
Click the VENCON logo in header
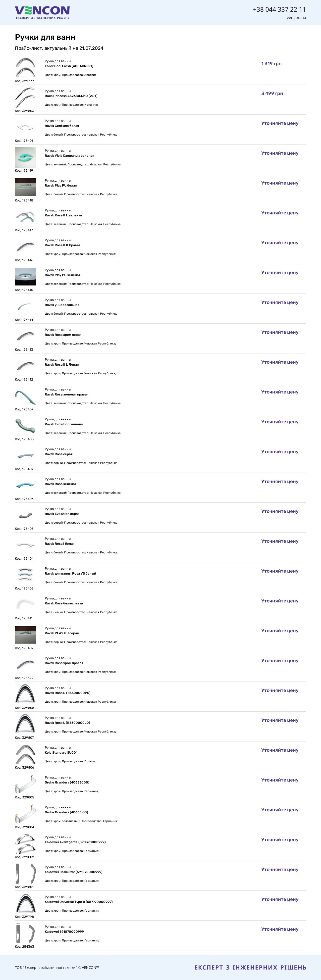pos(42,12)
